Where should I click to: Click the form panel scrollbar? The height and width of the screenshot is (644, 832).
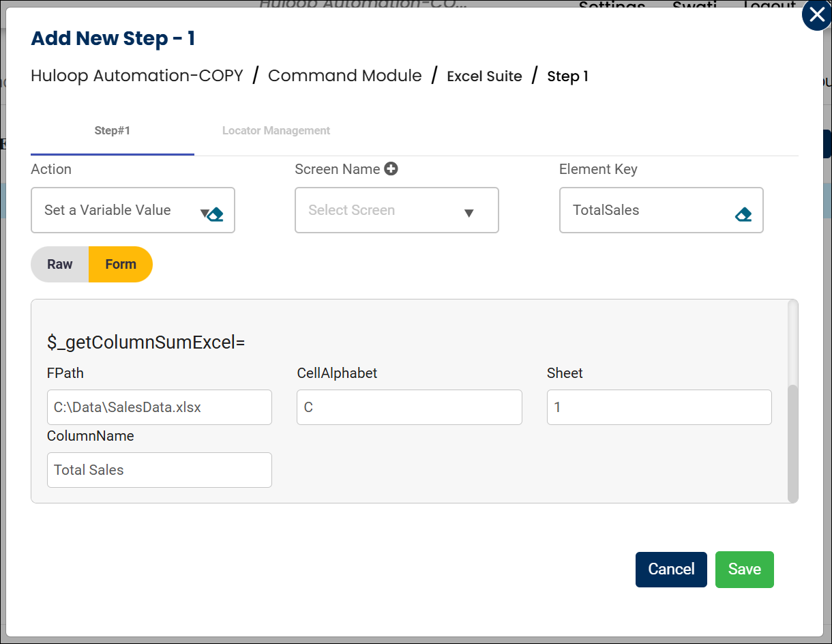pyautogui.click(x=792, y=442)
